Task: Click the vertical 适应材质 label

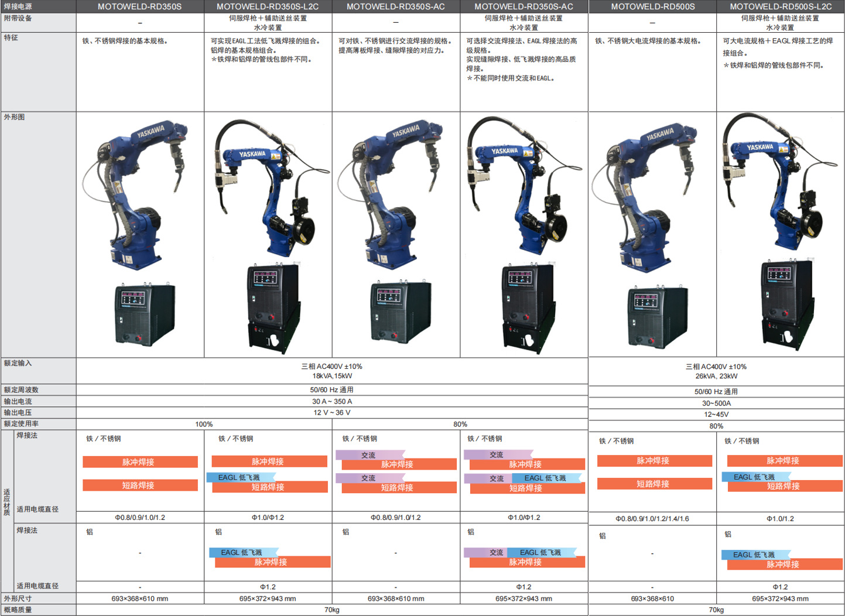Action: 7,502
